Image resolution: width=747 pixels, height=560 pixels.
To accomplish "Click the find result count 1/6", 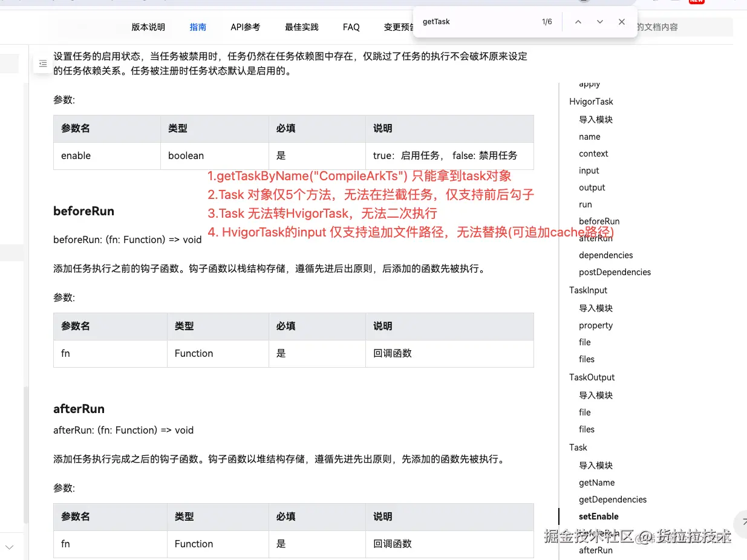I will (x=547, y=22).
